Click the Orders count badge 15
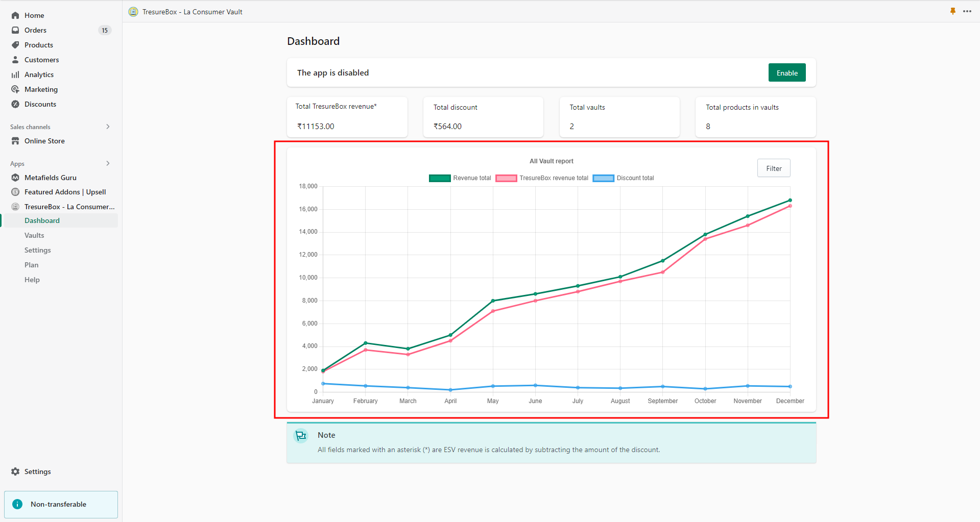980x522 pixels. 105,30
